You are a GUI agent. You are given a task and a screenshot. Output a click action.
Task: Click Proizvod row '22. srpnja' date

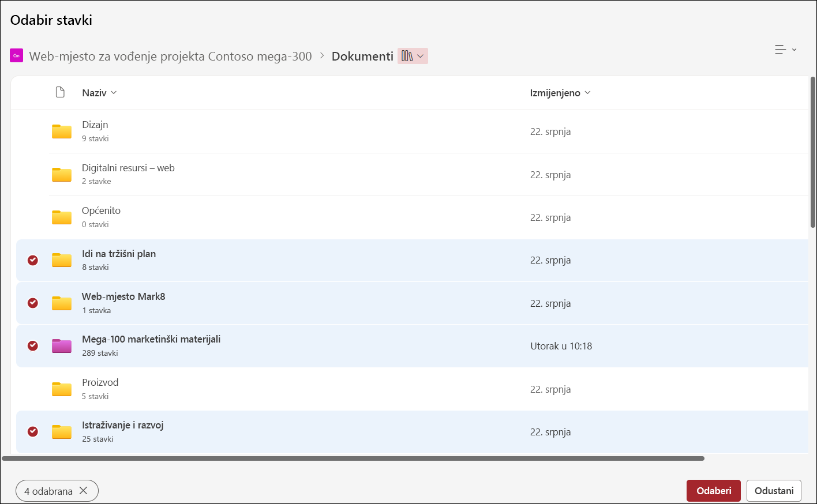click(550, 389)
